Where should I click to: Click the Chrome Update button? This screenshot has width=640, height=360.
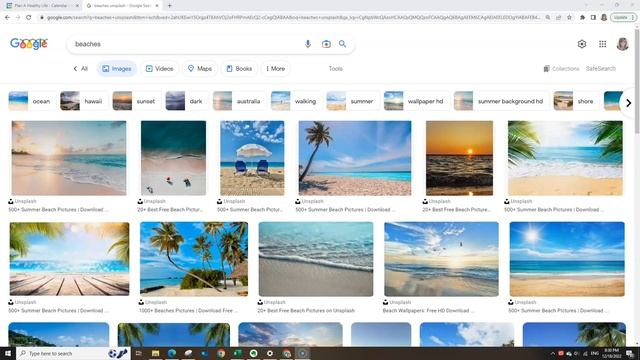coord(623,18)
